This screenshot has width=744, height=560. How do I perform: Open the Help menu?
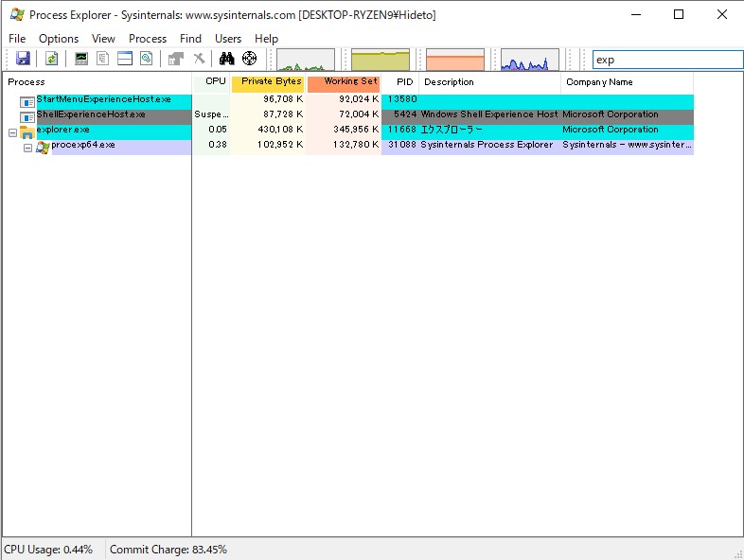pos(266,39)
